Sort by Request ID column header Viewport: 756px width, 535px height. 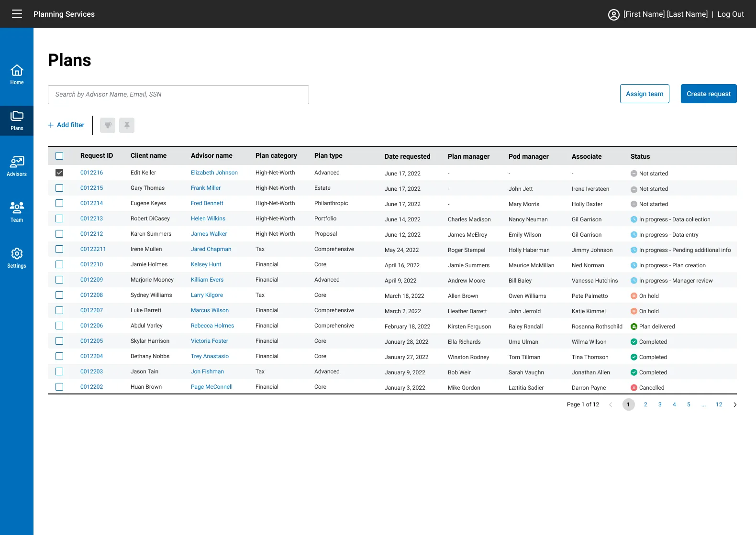point(97,156)
